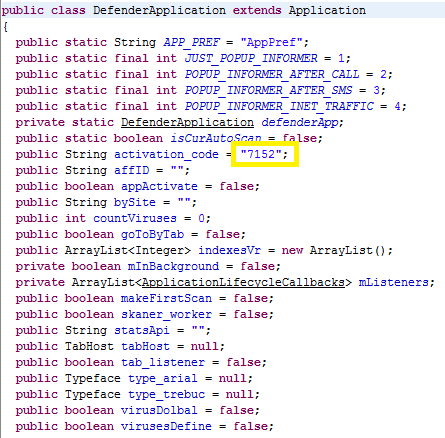The height and width of the screenshot is (438, 445).
Task: Select the POPUP_INFORMER_AFTER_SMS constant
Action: point(269,91)
